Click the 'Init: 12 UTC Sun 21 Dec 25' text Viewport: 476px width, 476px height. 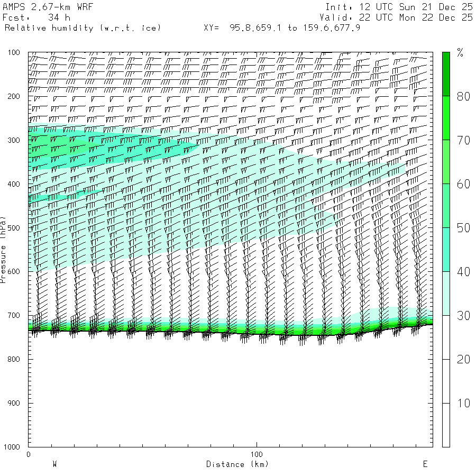tap(399, 7)
